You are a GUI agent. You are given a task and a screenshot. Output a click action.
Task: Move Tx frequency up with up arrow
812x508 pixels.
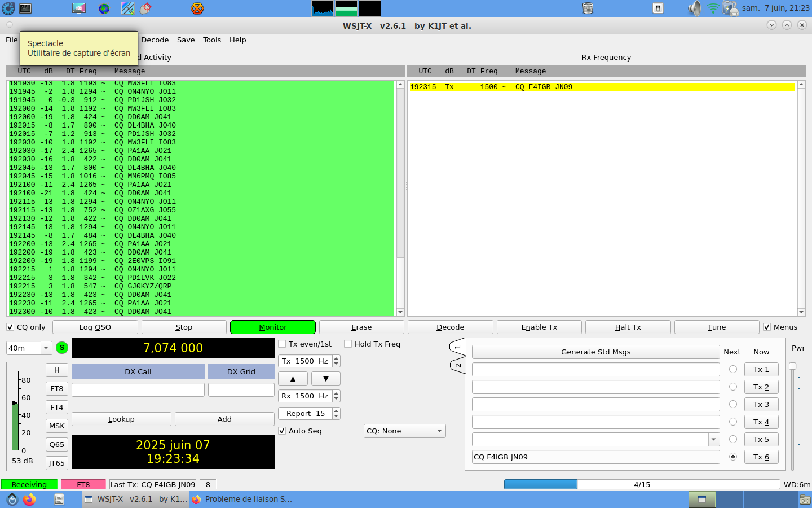pyautogui.click(x=293, y=379)
